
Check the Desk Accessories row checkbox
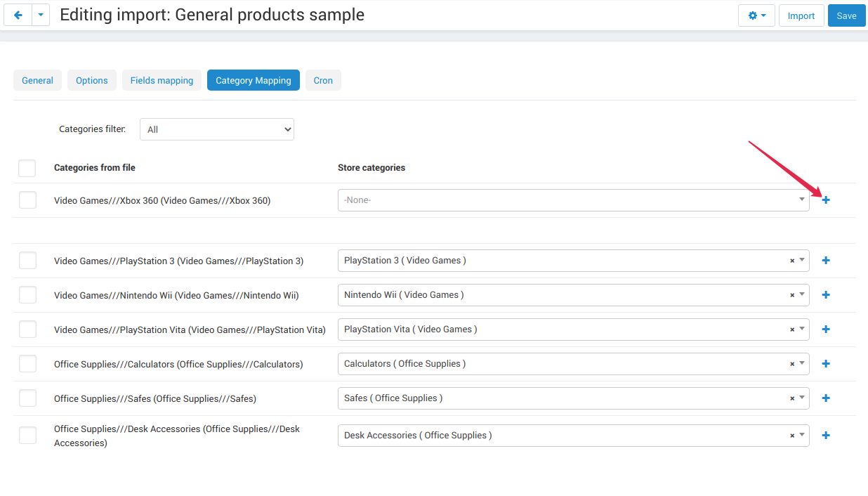pos(27,436)
